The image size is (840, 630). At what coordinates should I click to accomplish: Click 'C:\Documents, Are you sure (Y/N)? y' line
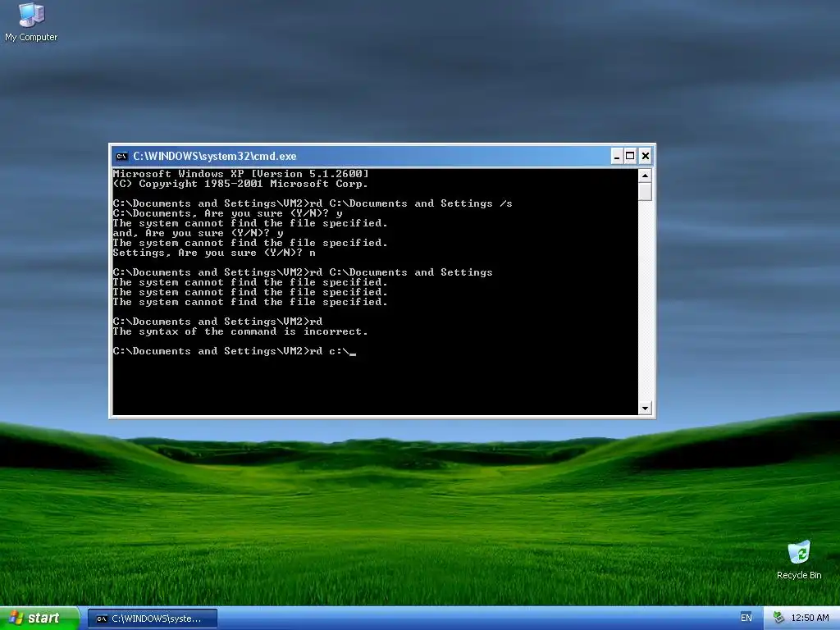coord(228,213)
